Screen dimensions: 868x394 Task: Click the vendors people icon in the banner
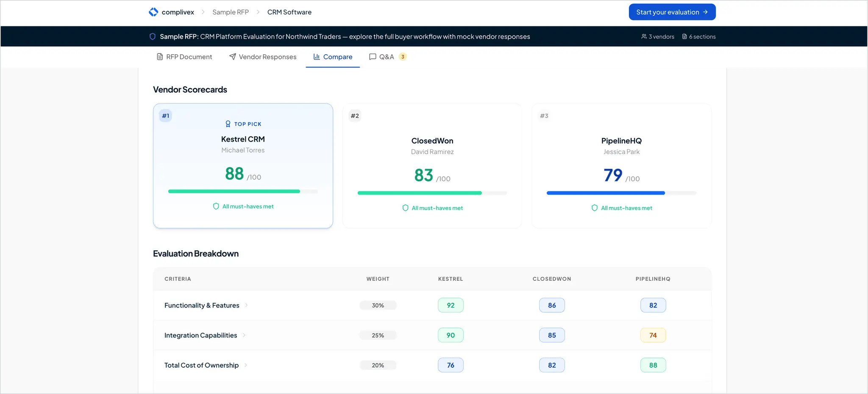pos(644,36)
